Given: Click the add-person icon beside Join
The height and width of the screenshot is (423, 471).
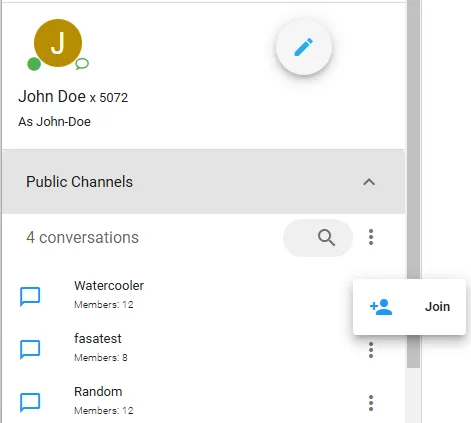Looking at the screenshot, I should pos(381,307).
